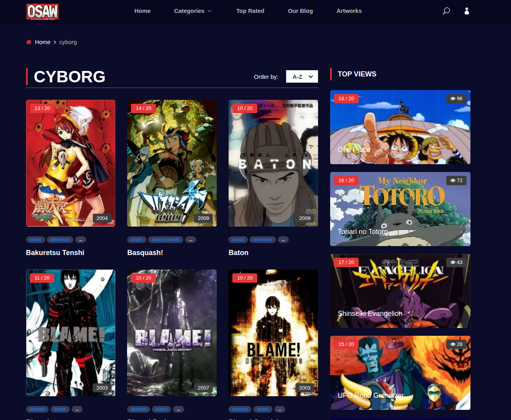Click the 14 / 20 rating badge
This screenshot has width=511, height=420.
[143, 108]
